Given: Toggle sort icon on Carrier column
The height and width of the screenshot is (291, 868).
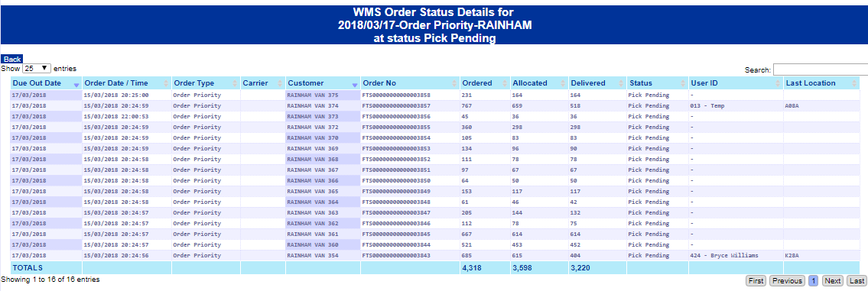Looking at the screenshot, I should coord(280,83).
